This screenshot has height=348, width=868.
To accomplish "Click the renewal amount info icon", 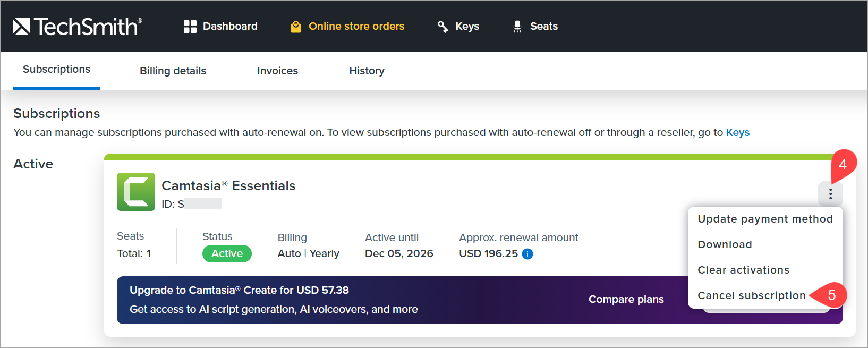I will (x=527, y=254).
